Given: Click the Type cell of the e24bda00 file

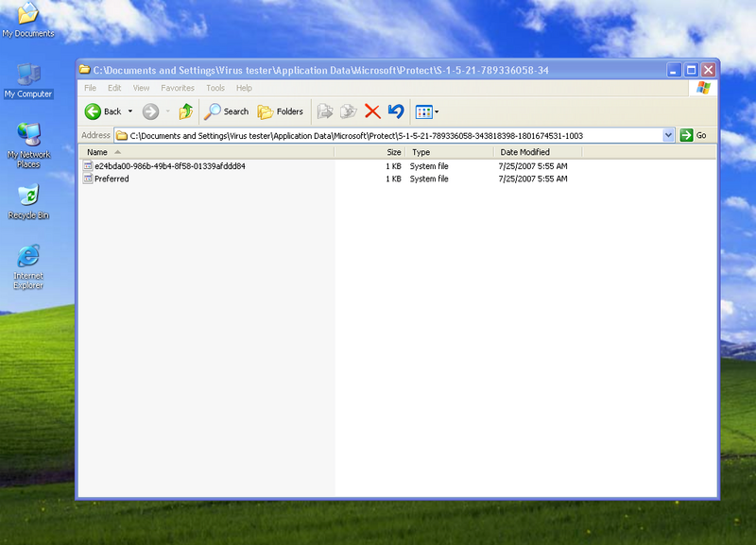Looking at the screenshot, I should [x=429, y=166].
